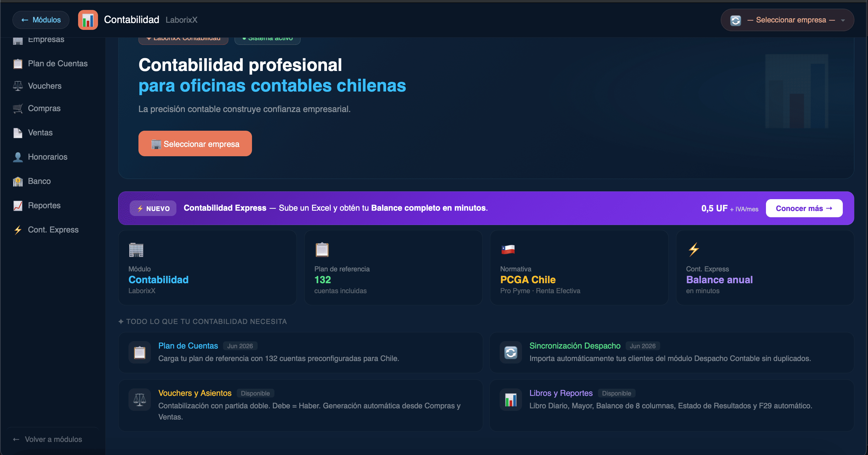Open Cont. Express from the sidebar
The height and width of the screenshot is (455, 868).
53,230
